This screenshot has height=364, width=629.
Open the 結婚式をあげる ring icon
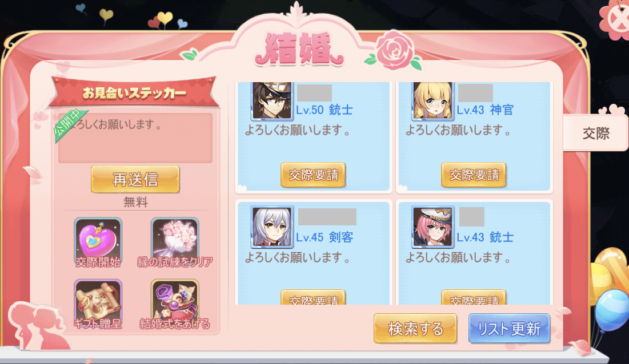[175, 304]
